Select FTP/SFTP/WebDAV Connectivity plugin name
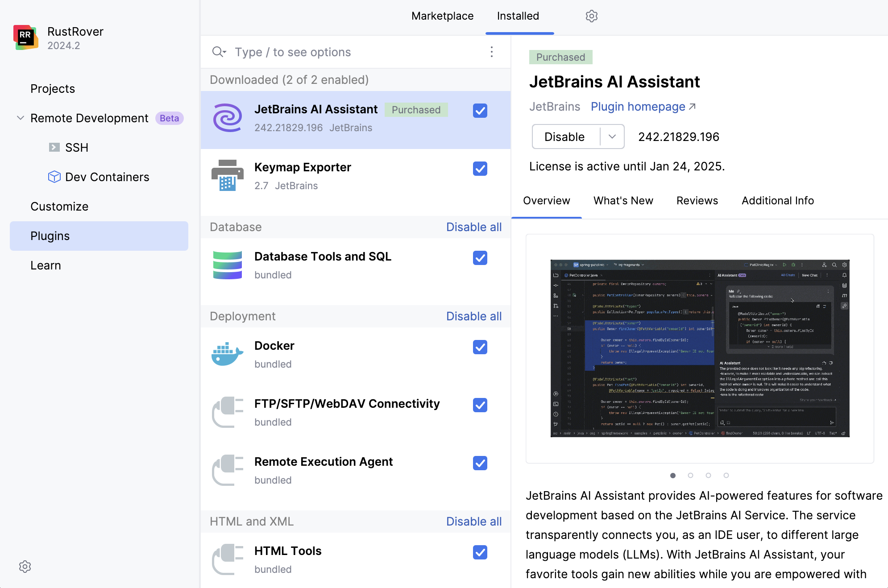Viewport: 888px width, 588px height. click(x=347, y=404)
